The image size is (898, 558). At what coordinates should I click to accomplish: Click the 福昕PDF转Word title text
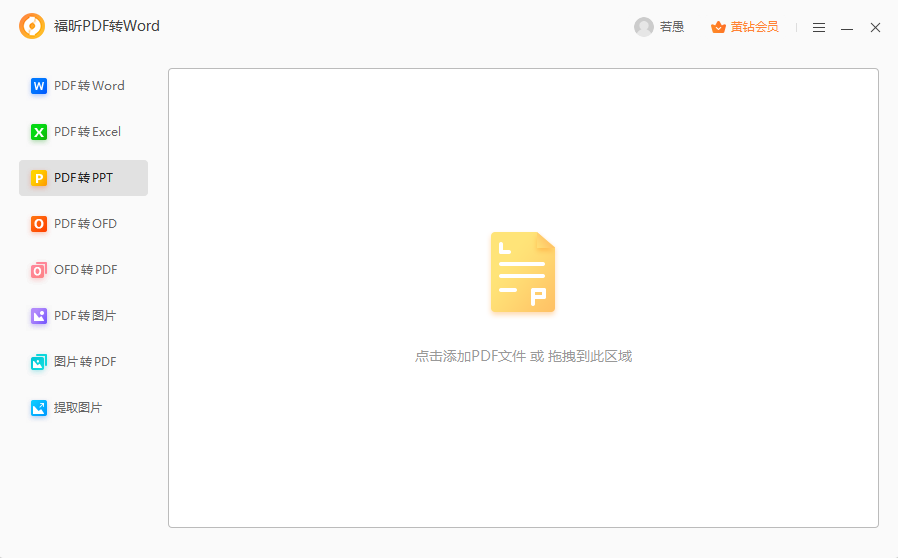[107, 26]
